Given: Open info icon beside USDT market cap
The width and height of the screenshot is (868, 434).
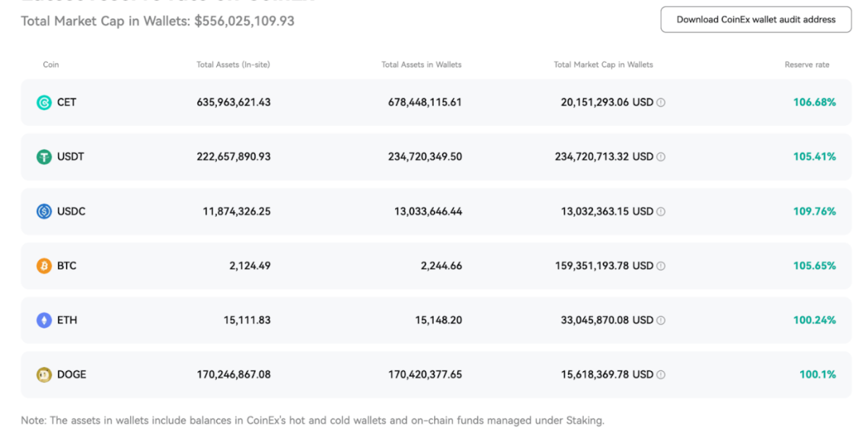Looking at the screenshot, I should (660, 157).
